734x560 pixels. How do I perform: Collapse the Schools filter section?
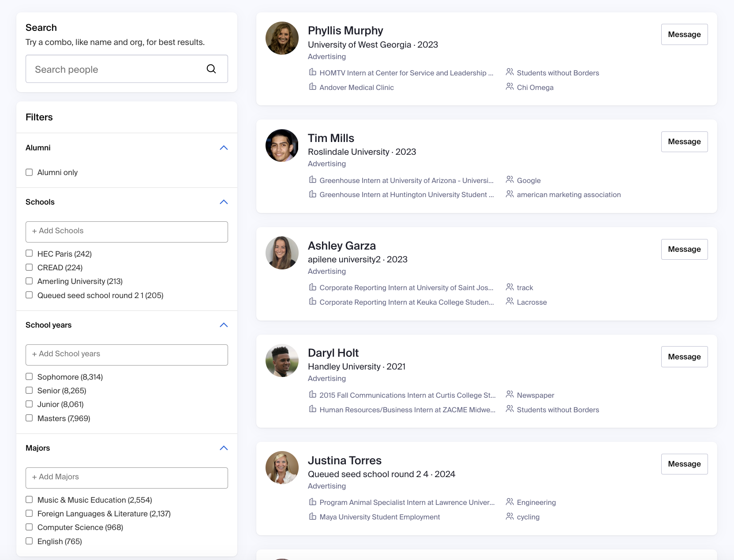pos(224,202)
